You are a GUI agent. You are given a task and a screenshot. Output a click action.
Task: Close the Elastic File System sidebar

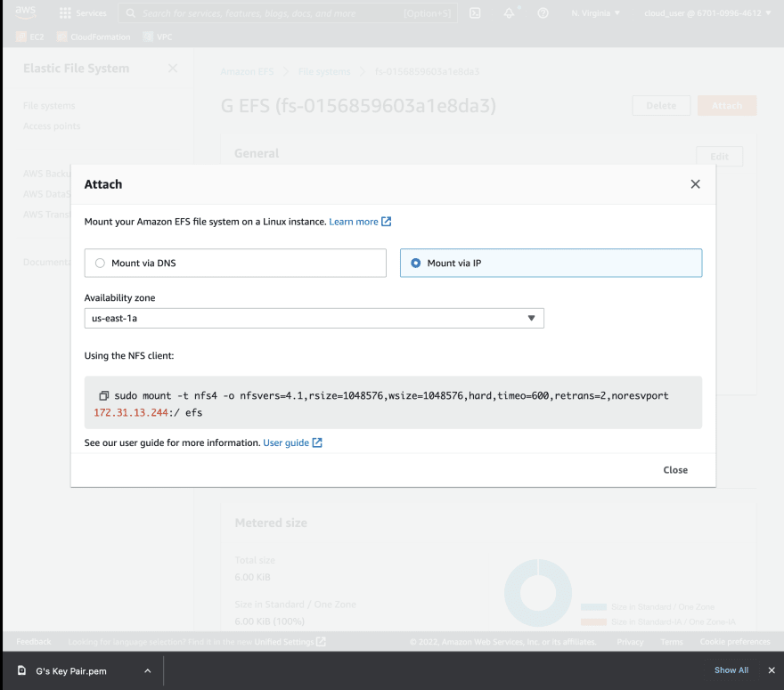click(x=173, y=68)
